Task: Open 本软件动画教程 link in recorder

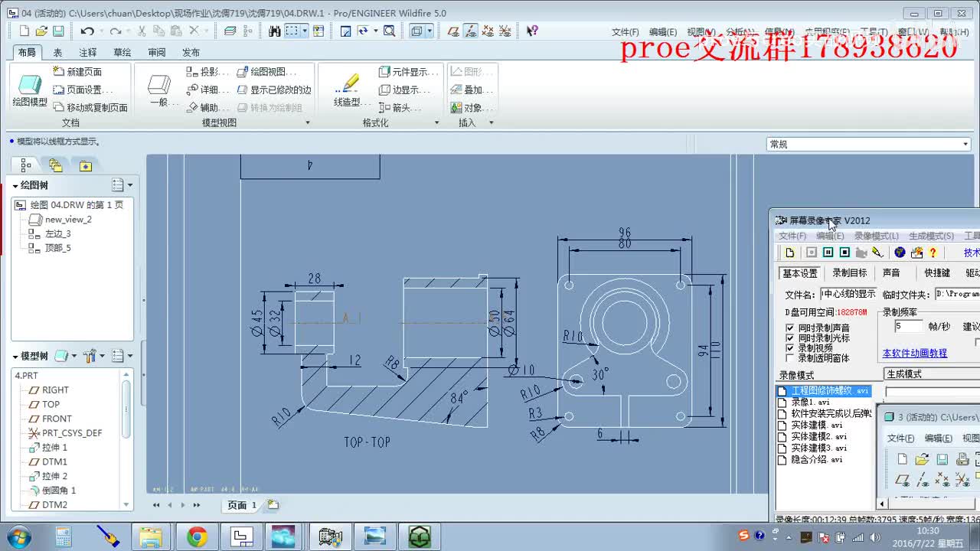Action: [915, 353]
